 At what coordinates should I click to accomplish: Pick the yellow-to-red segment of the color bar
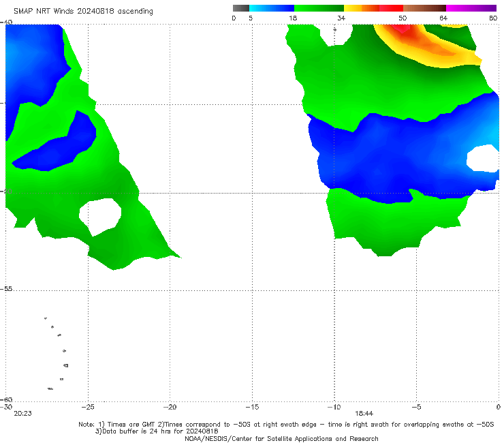coord(373,8)
